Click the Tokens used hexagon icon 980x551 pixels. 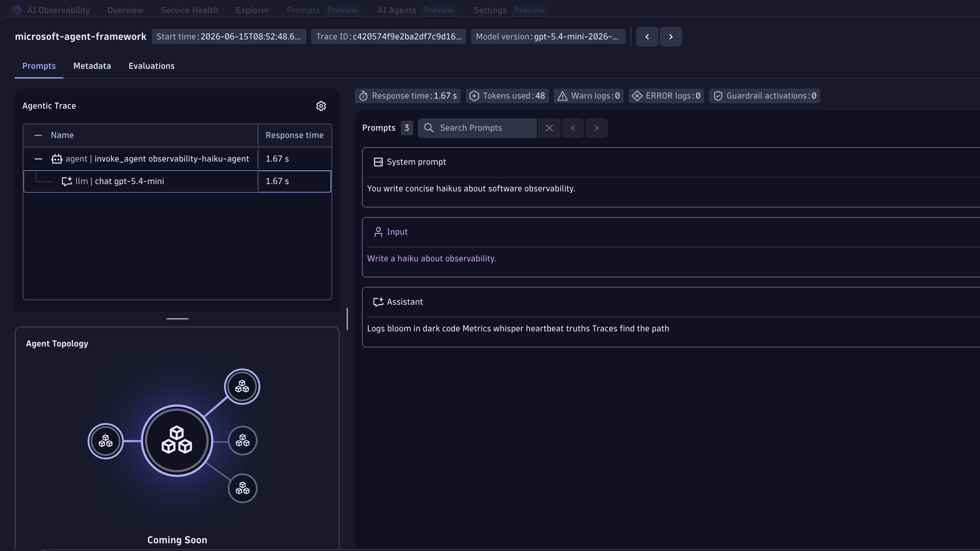point(474,96)
